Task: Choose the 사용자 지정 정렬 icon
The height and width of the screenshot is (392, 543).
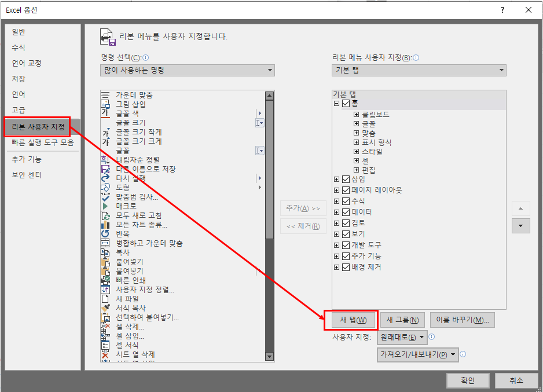Action: 105,290
